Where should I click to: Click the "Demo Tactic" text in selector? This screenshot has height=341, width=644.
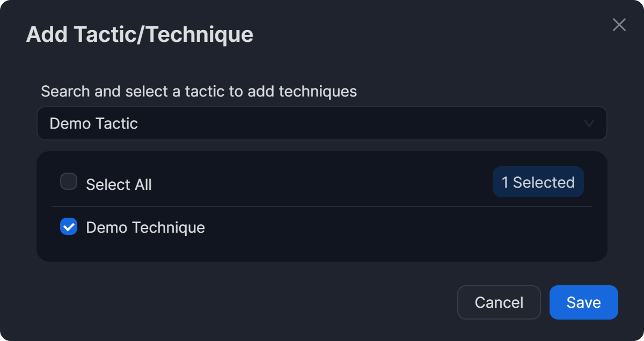94,124
